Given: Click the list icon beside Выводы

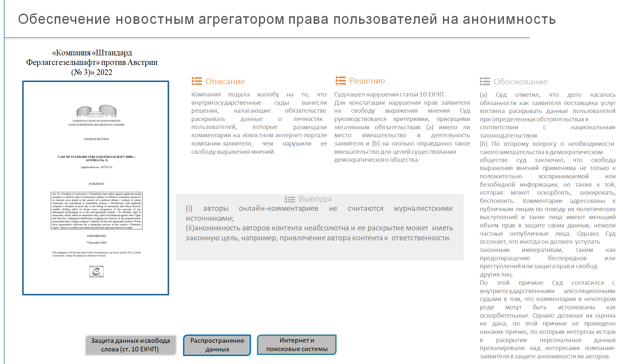Looking at the screenshot, I should tap(290, 199).
